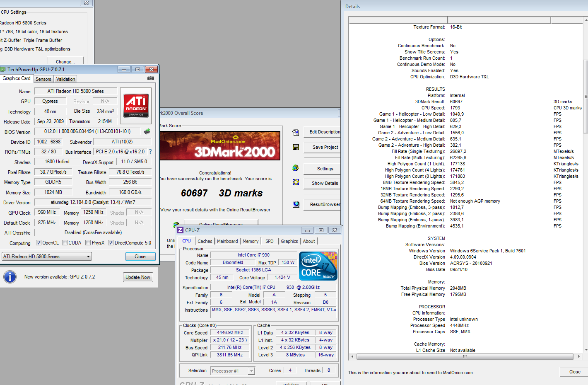Click the QPI Link 3811.65 MHz value
588x385 pixels.
pyautogui.click(x=230, y=355)
